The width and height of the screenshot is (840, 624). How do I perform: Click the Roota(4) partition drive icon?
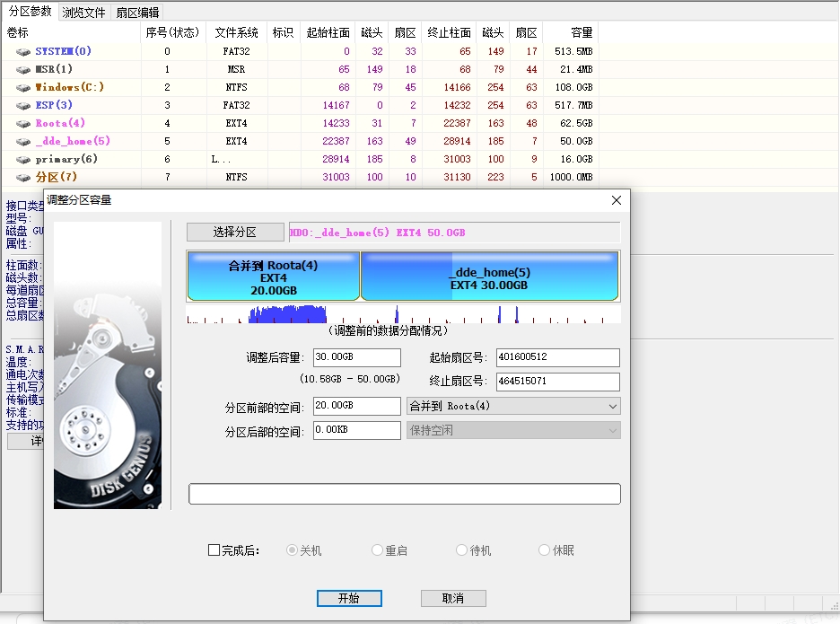(x=23, y=124)
